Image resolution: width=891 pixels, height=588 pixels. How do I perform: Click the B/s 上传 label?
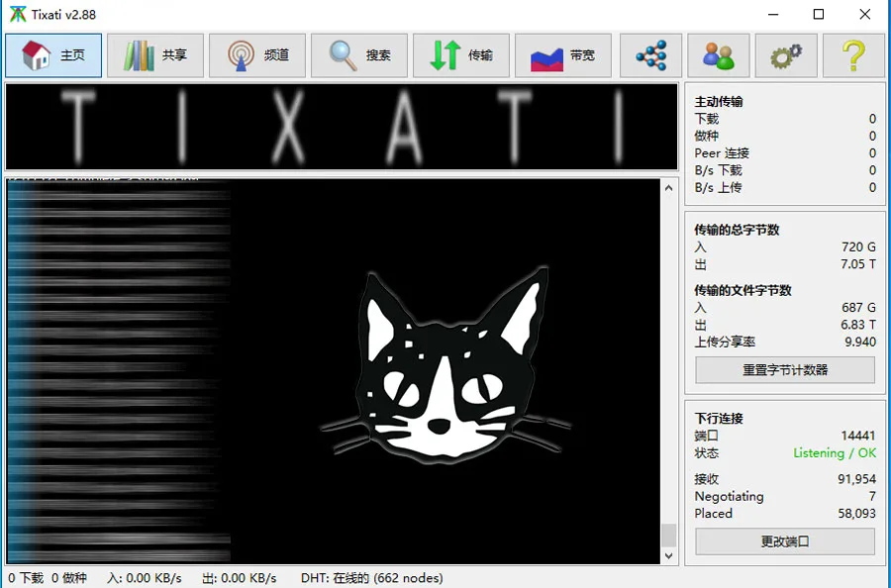[719, 187]
